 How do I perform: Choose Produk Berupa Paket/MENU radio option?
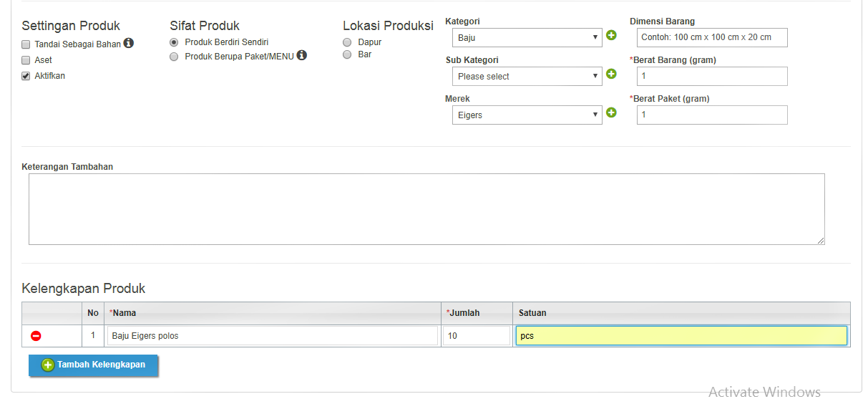(174, 57)
